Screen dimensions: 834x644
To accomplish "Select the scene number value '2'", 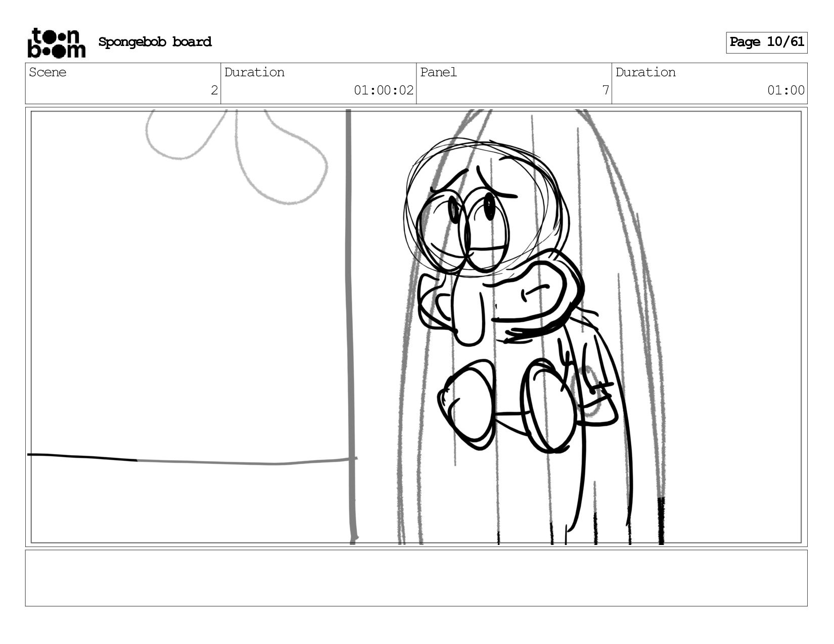I will pos(214,90).
